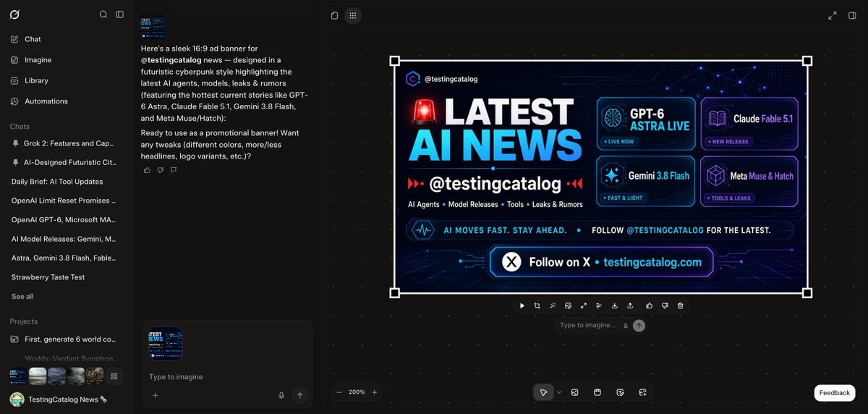The image size is (868, 414).
Task: Collapse the left sidebar panel
Action: 119,14
